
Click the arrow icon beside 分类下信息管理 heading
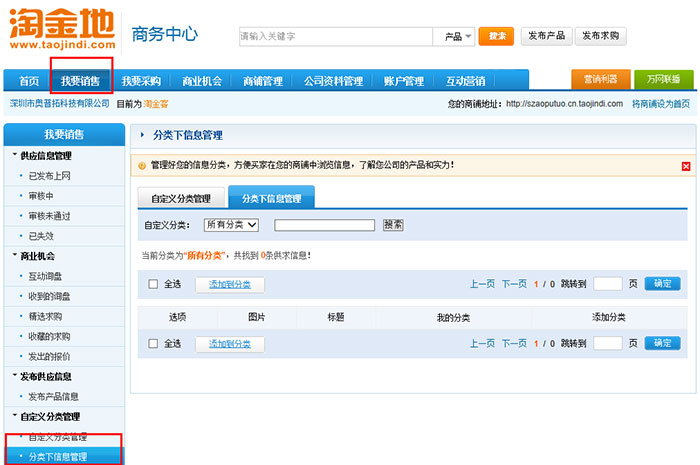click(x=143, y=134)
